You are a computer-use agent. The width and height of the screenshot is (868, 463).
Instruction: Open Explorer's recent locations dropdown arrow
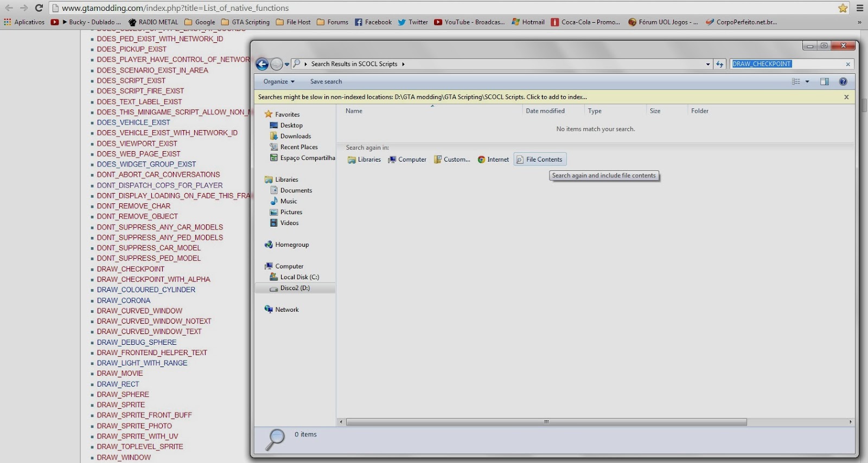point(287,65)
